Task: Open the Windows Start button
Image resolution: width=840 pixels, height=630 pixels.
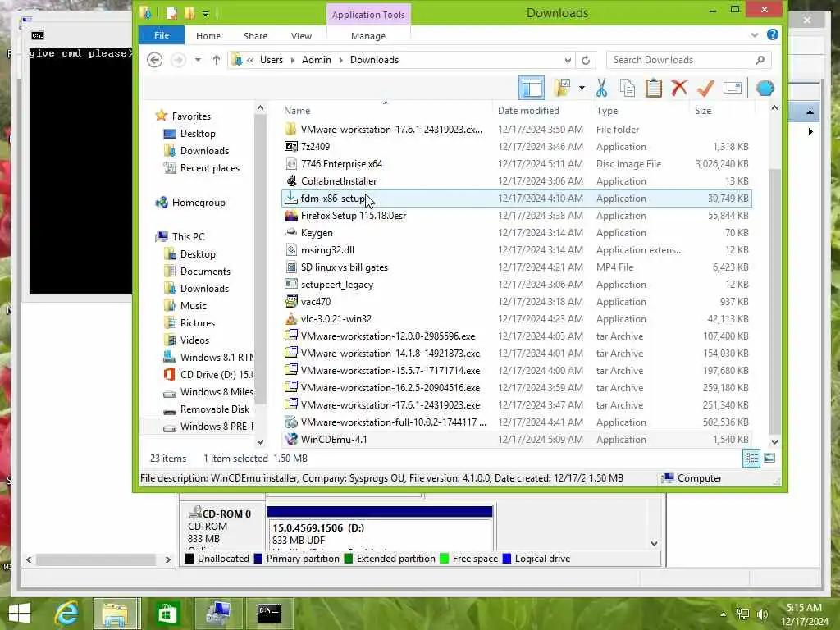Action: [x=20, y=614]
